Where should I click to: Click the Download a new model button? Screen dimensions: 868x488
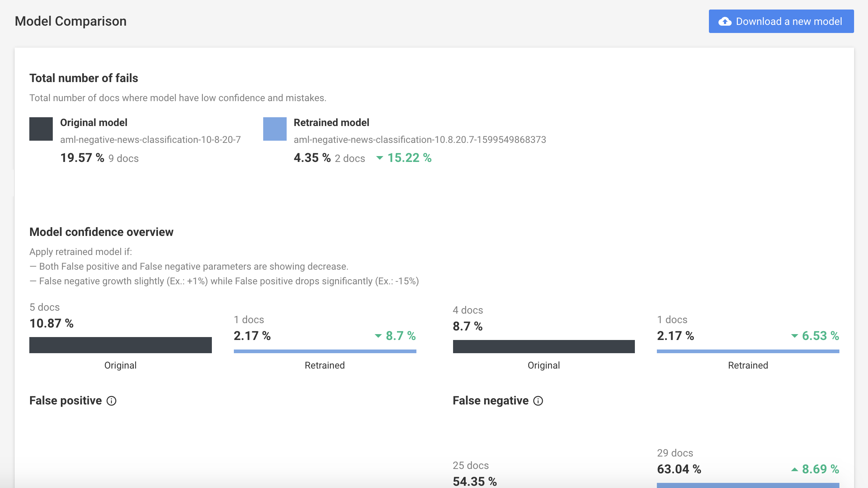(781, 21)
